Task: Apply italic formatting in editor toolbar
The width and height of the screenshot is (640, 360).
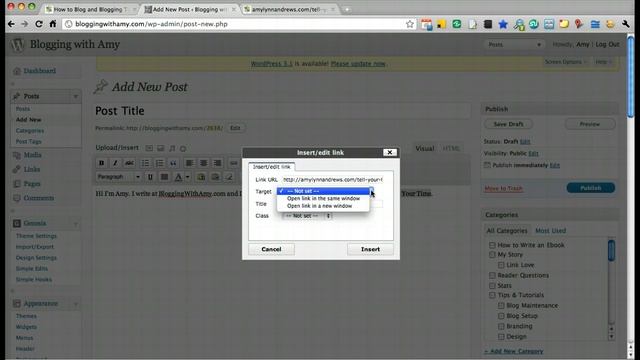Action: (x=115, y=163)
